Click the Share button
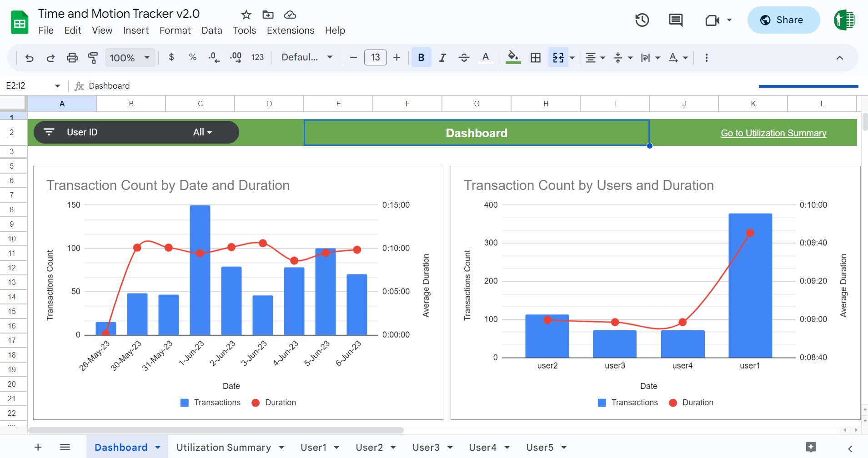This screenshot has height=458, width=868. [x=783, y=20]
